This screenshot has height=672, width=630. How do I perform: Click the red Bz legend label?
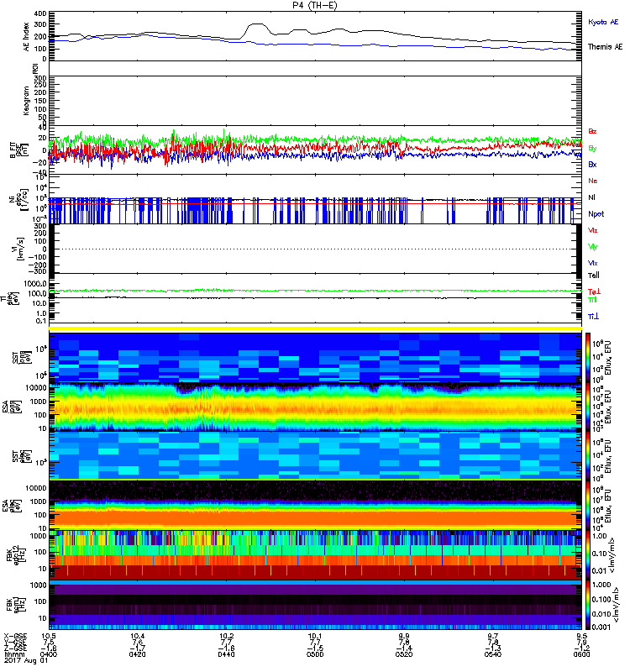[x=592, y=131]
